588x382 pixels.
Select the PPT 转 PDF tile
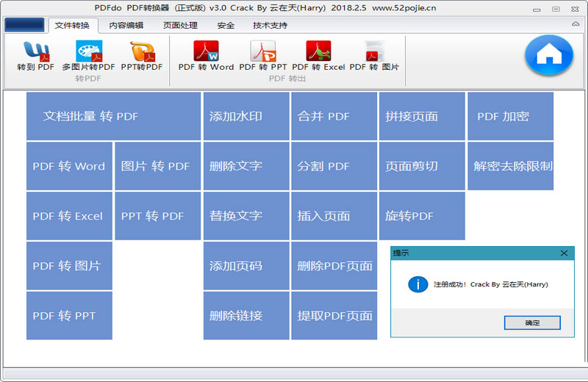pos(158,216)
